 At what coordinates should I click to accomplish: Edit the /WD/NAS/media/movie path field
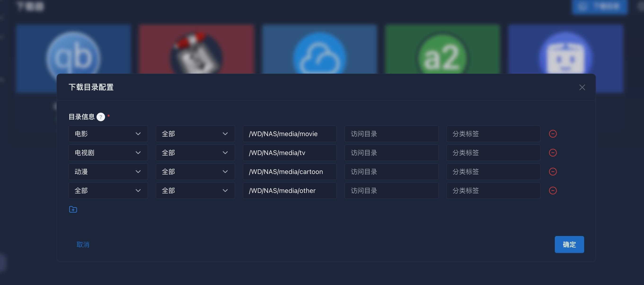coord(290,134)
